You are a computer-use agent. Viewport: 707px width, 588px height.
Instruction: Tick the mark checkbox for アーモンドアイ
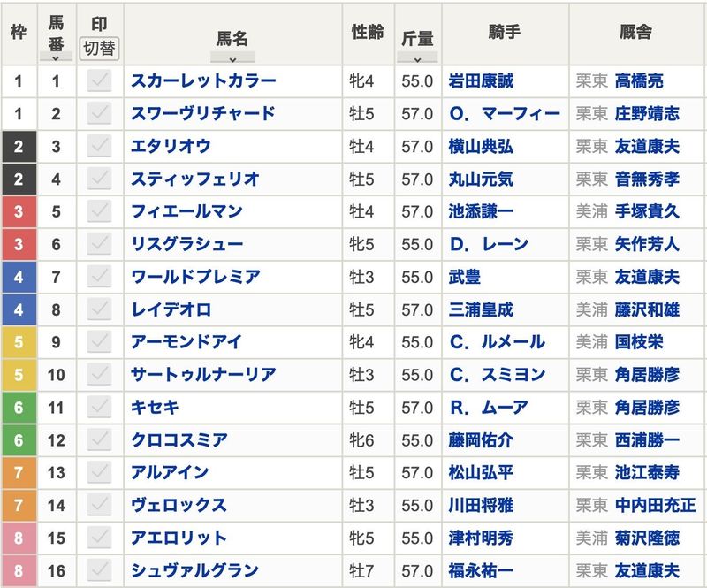(x=100, y=342)
